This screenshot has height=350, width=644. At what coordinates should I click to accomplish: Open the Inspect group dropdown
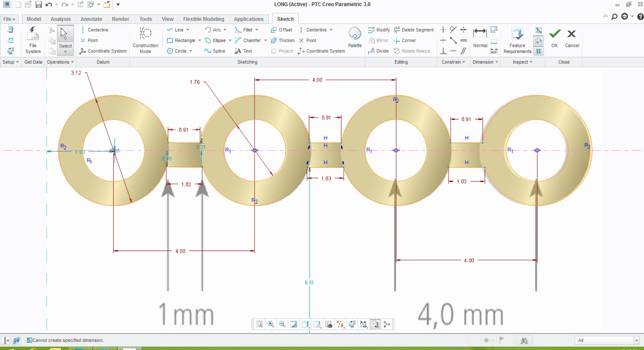(x=522, y=62)
